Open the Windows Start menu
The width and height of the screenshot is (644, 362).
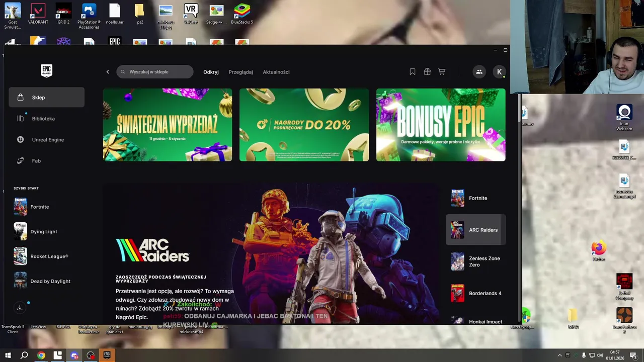(8, 355)
